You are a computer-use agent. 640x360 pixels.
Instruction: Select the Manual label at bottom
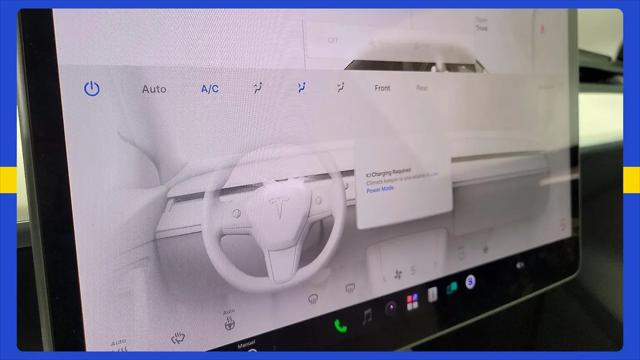[x=246, y=344]
